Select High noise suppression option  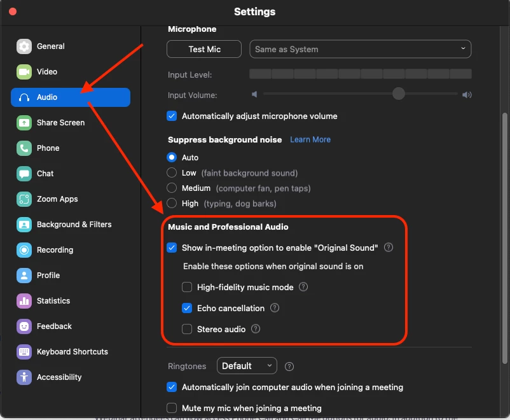tap(172, 203)
